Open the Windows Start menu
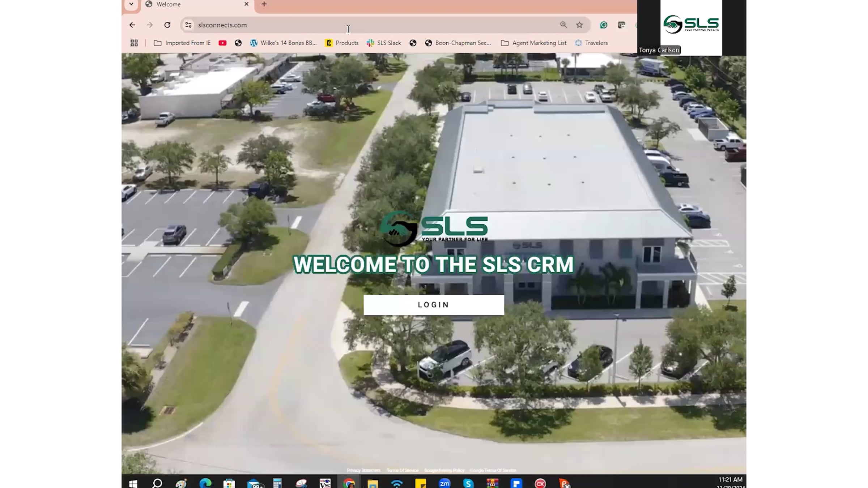868x488 pixels. [133, 483]
